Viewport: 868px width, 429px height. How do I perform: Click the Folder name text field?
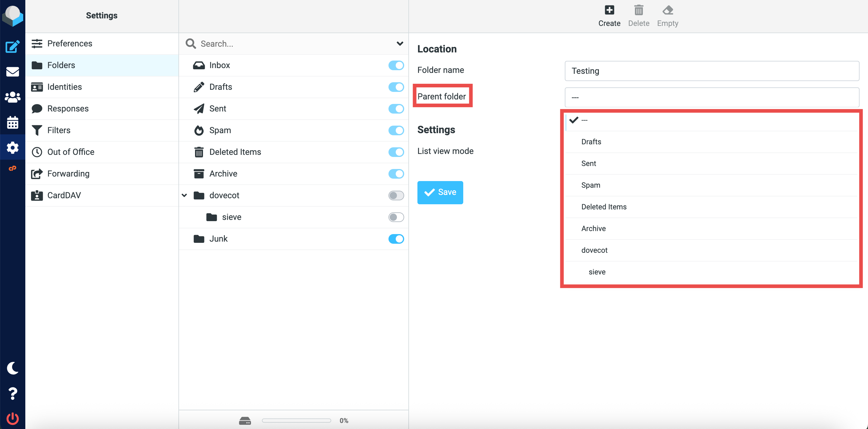point(712,71)
